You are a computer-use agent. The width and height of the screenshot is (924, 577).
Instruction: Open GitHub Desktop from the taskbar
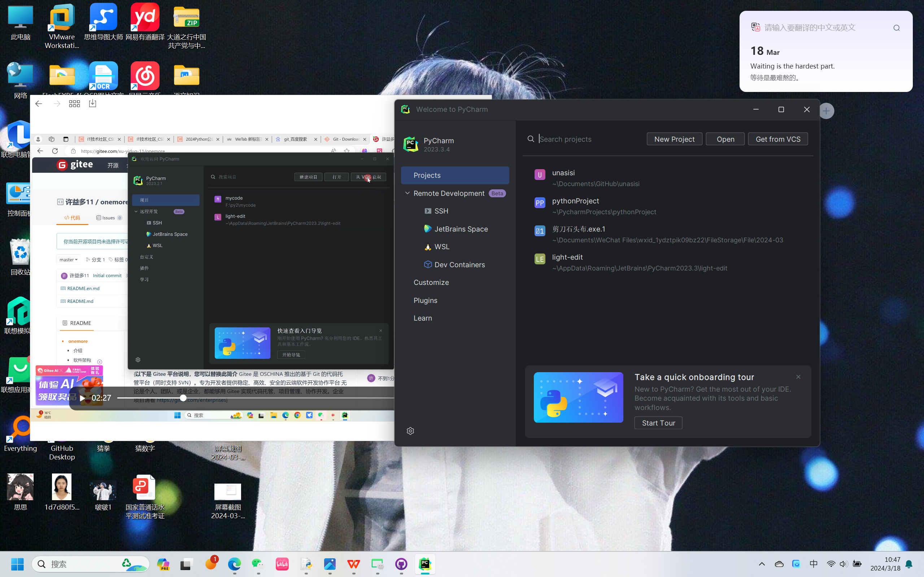pyautogui.click(x=401, y=564)
